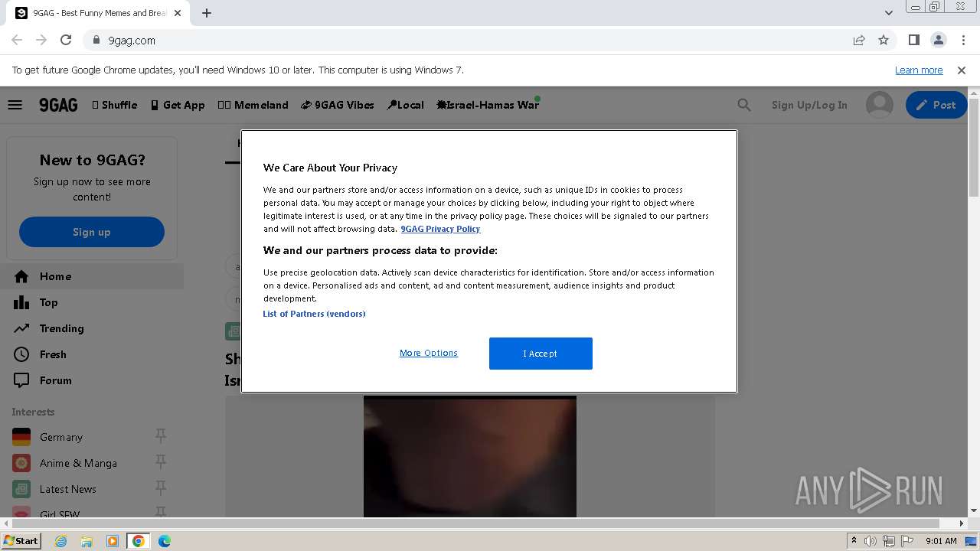Screen dimensions: 980x551
Task: Open Local section
Action: (406, 105)
